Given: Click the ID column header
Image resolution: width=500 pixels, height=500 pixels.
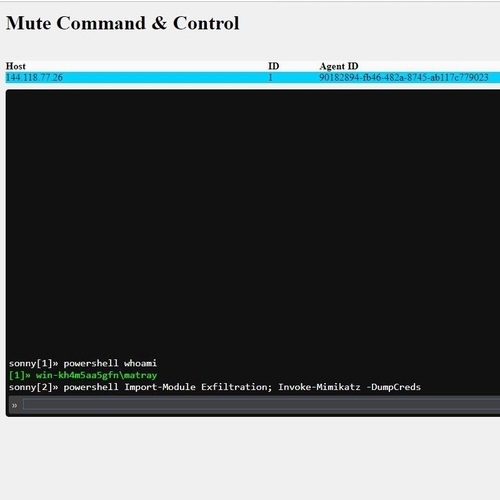Looking at the screenshot, I should (273, 66).
